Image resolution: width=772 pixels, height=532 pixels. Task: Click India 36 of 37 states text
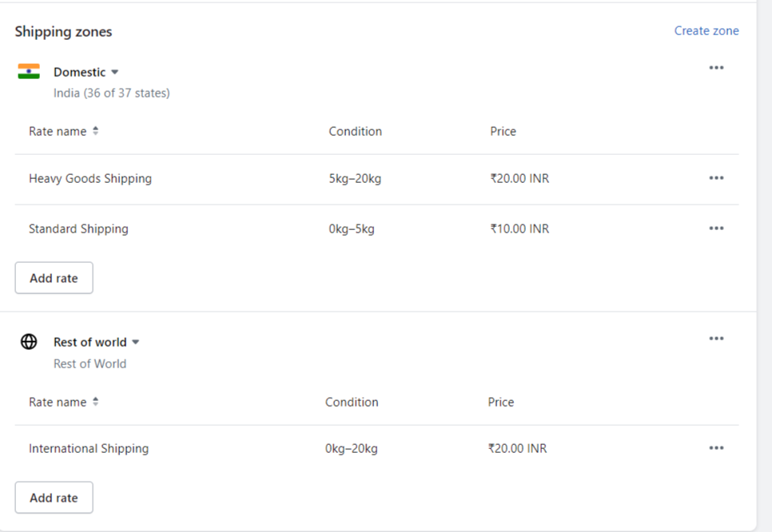coord(111,93)
